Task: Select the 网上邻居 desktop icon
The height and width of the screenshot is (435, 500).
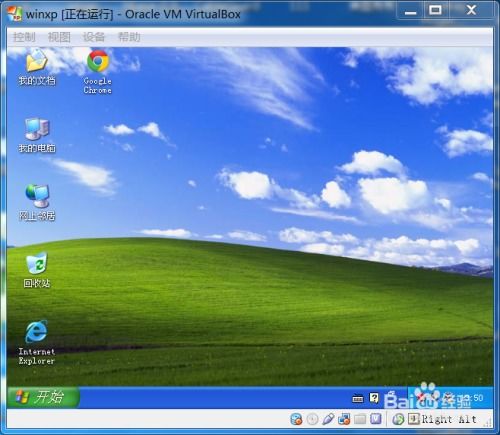Action: pos(37,203)
